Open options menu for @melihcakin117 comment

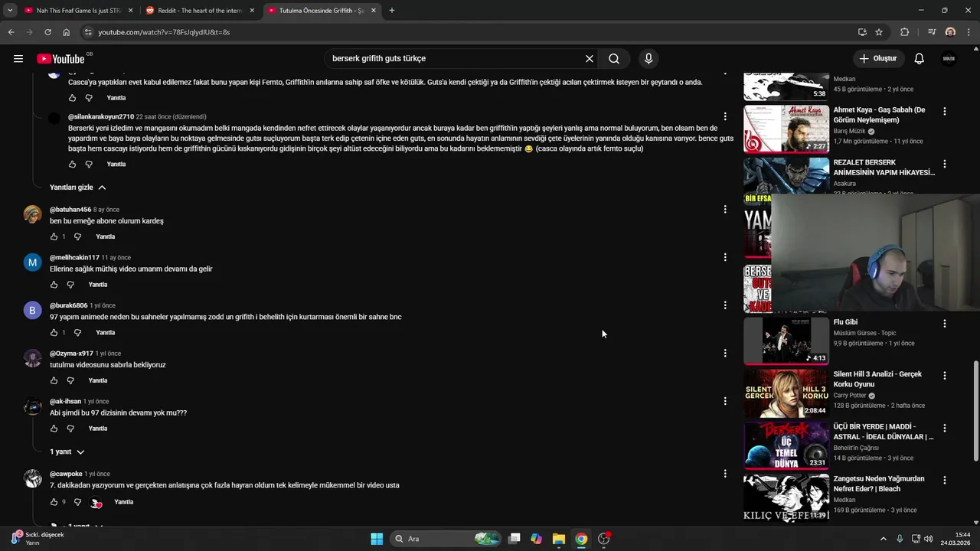click(x=725, y=257)
